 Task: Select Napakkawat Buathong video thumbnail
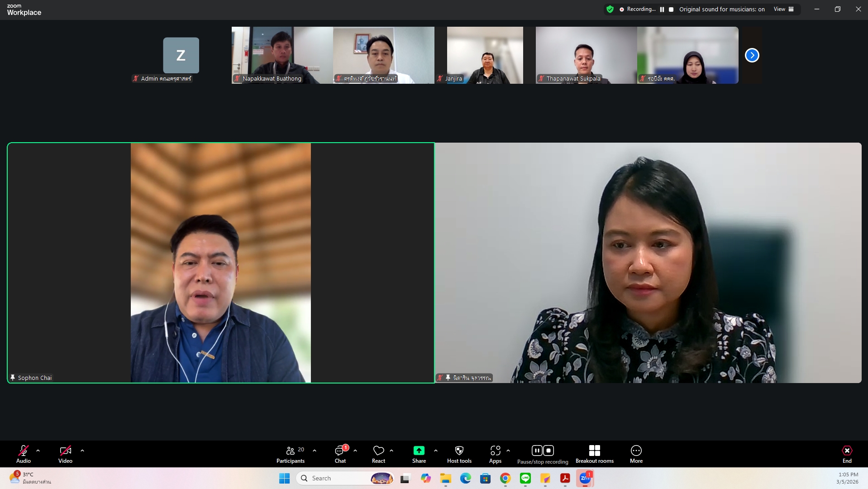[282, 55]
